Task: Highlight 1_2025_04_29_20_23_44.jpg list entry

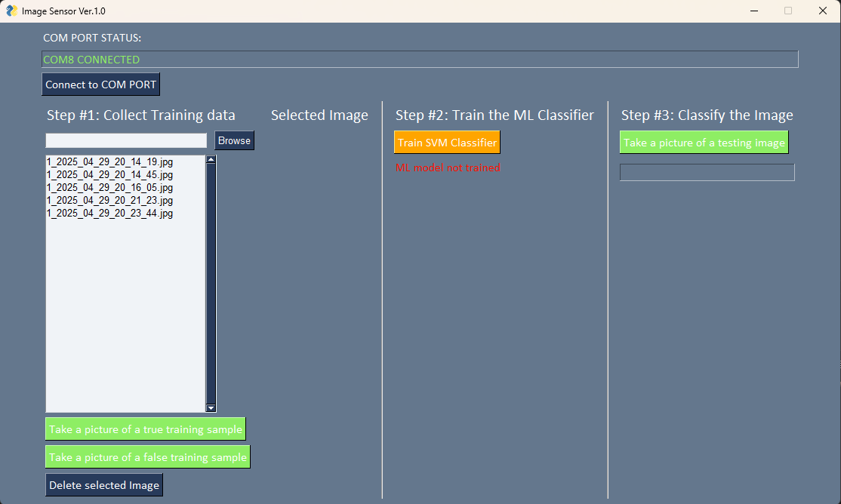Action: pyautogui.click(x=110, y=214)
